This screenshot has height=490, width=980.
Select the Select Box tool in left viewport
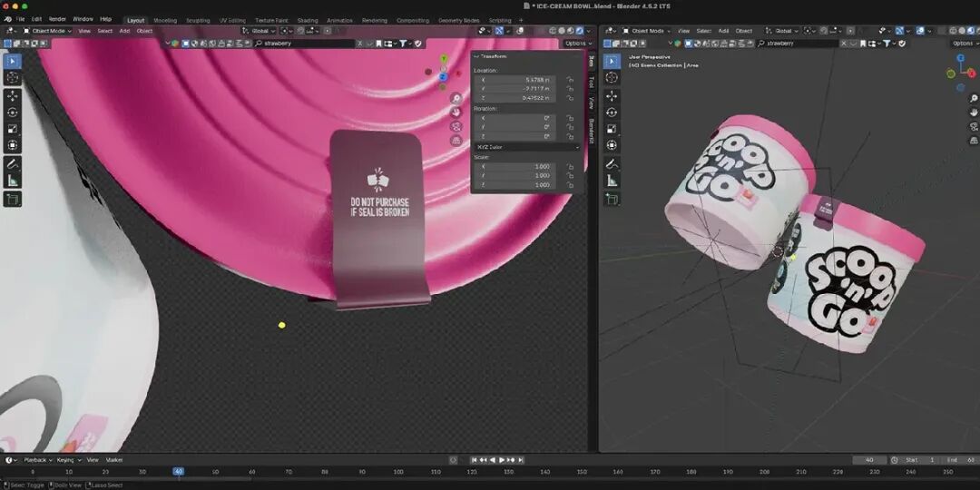tap(13, 62)
